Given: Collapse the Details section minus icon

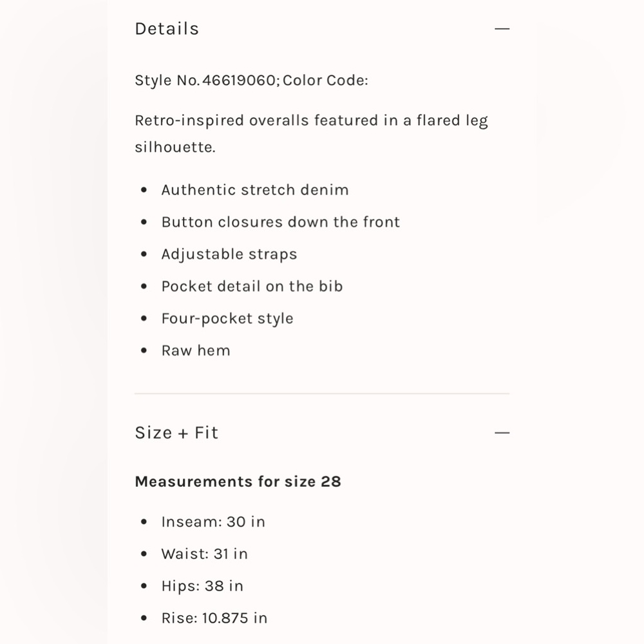Looking at the screenshot, I should coord(502,29).
